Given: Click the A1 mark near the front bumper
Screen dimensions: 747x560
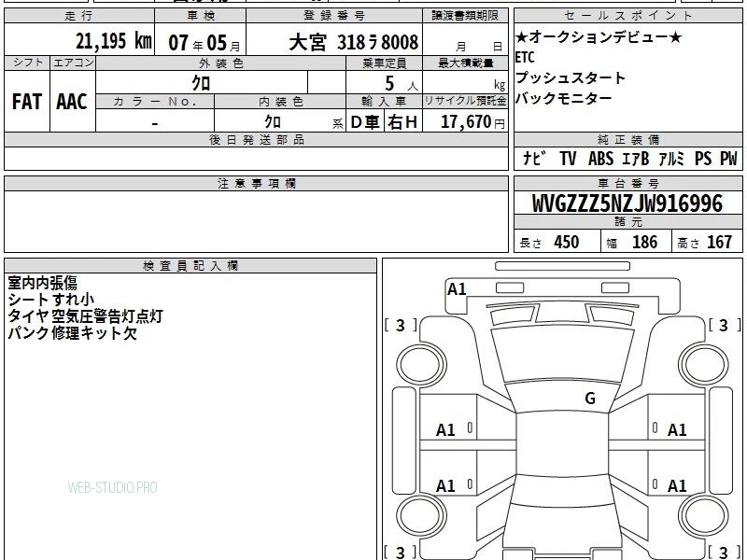Looking at the screenshot, I should click(x=457, y=289).
